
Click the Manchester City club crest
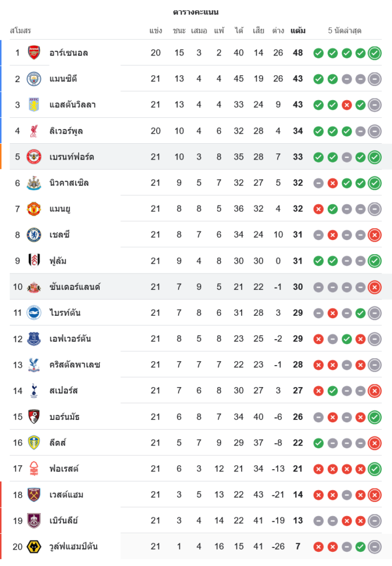pyautogui.click(x=35, y=79)
